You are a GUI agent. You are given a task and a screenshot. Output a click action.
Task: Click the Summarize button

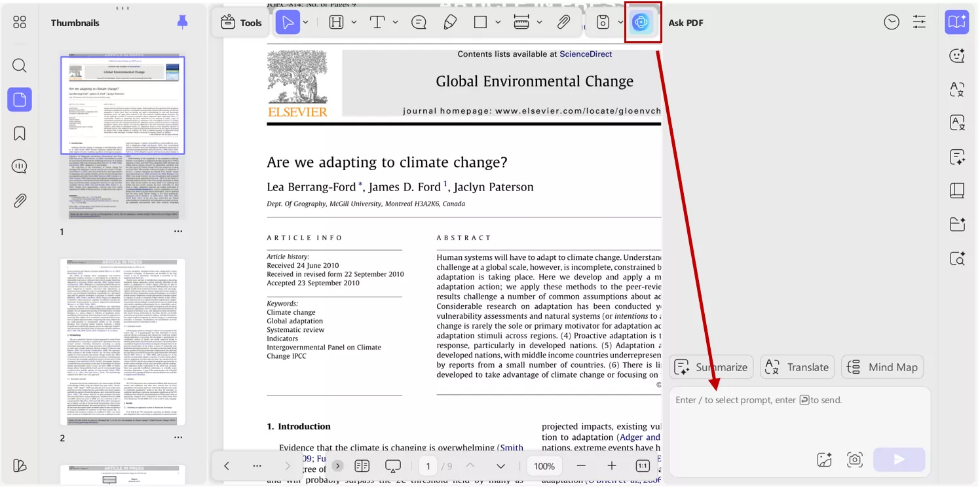711,367
